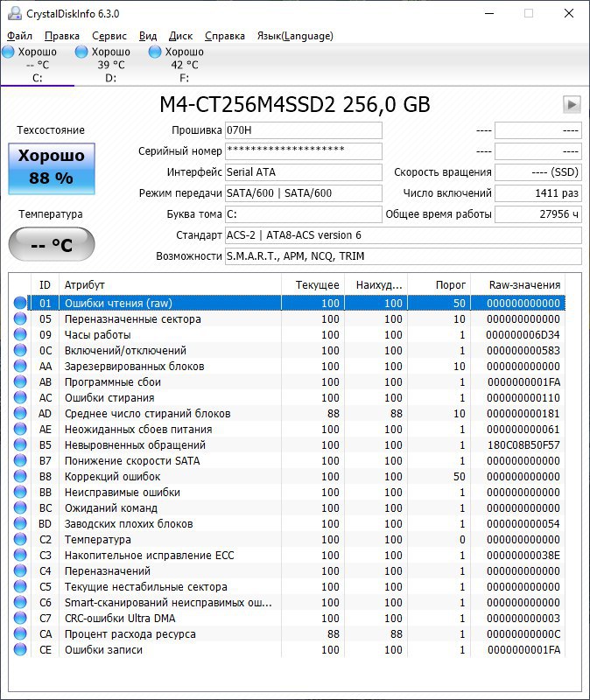Click the Raw-значения column header
The image size is (590, 700).
coord(517,285)
